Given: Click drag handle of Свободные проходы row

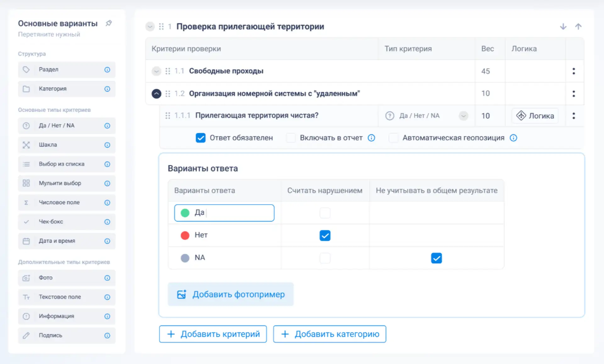Looking at the screenshot, I should [x=168, y=71].
